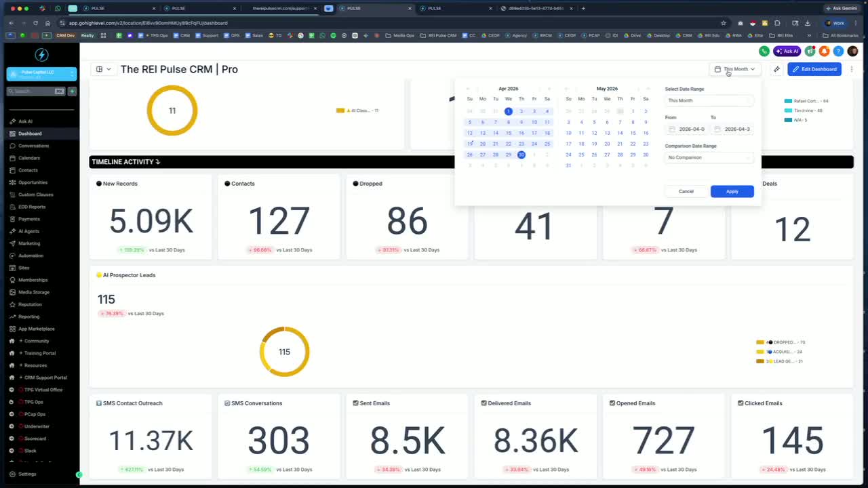Click the lightning bolt Pulse logo
Viewport: 868px width, 488px height.
(x=41, y=56)
